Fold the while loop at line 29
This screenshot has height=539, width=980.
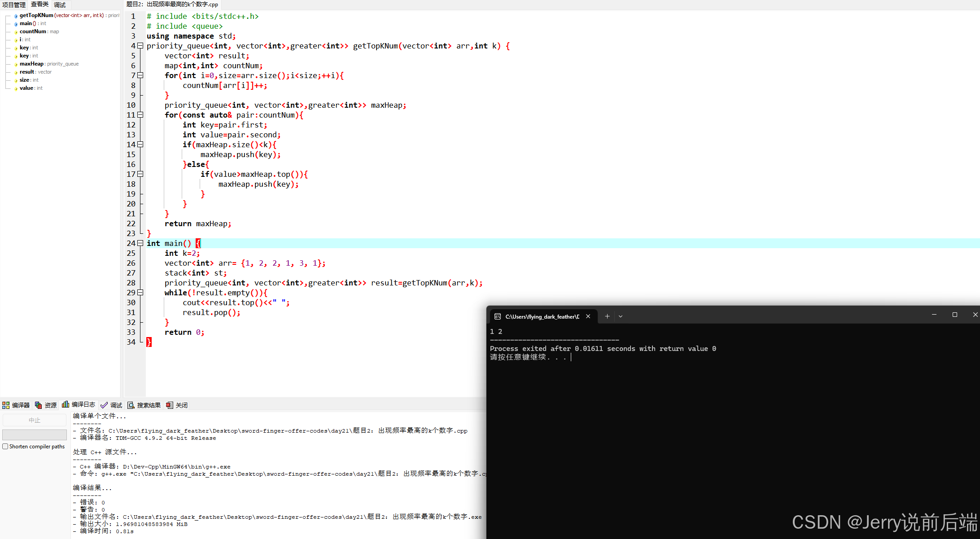(x=140, y=293)
